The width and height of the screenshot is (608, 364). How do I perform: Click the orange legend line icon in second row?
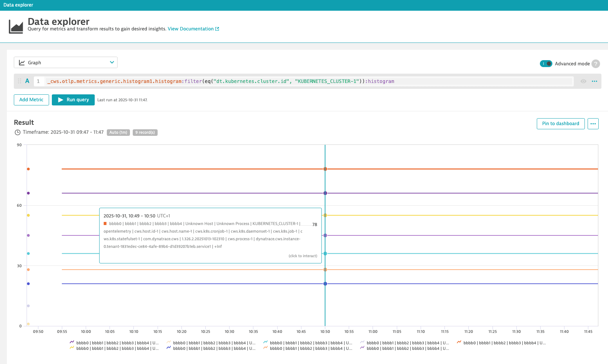265,348
